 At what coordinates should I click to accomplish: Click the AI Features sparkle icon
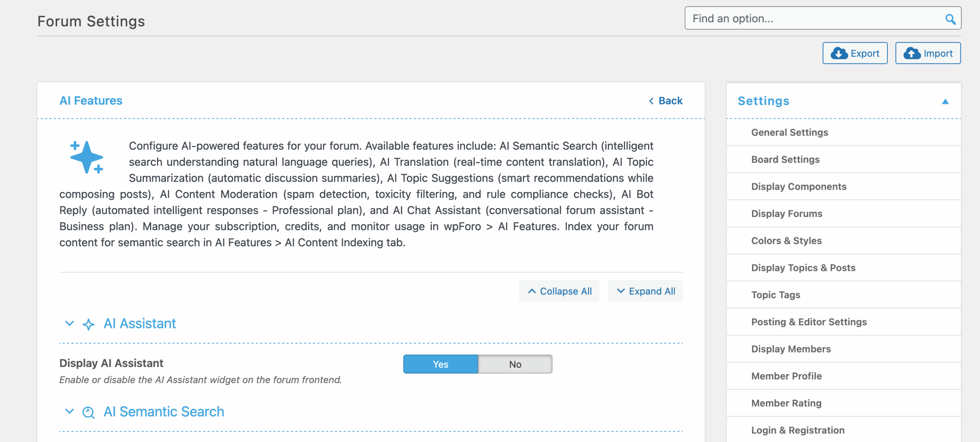[87, 157]
